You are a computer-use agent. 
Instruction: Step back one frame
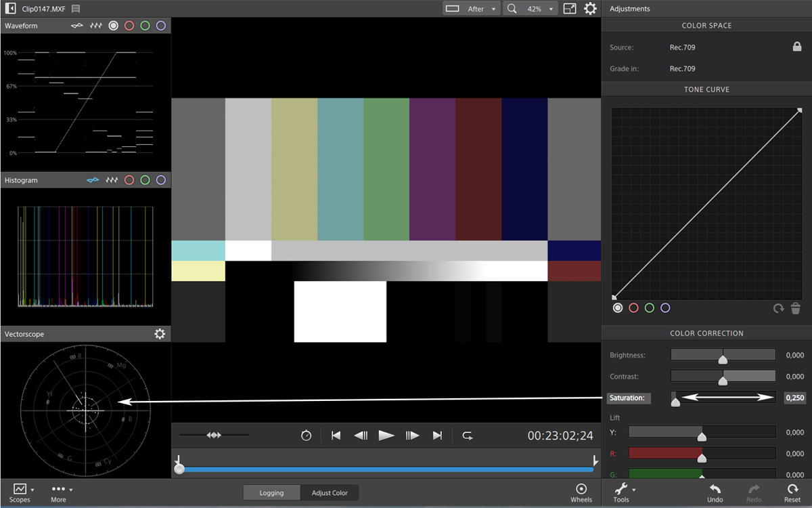[361, 436]
